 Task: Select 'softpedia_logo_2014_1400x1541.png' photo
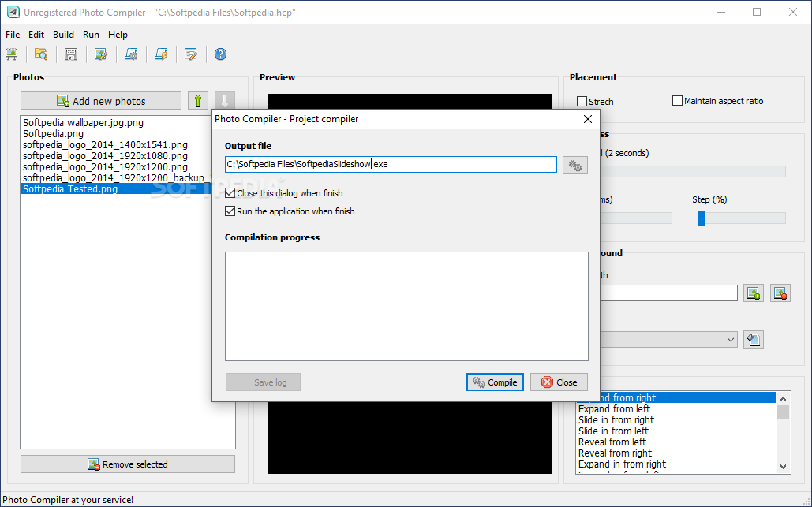point(105,145)
